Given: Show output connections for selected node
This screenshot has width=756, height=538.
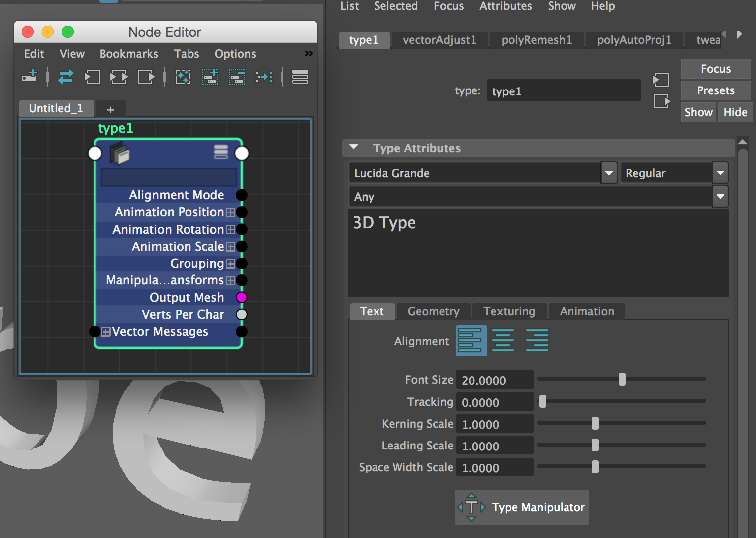Looking at the screenshot, I should pos(146,77).
